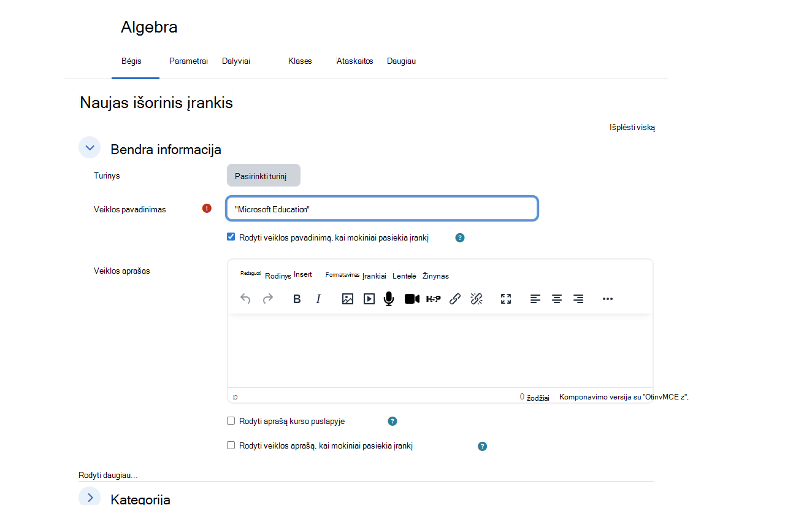Align text left in the editor

[535, 299]
